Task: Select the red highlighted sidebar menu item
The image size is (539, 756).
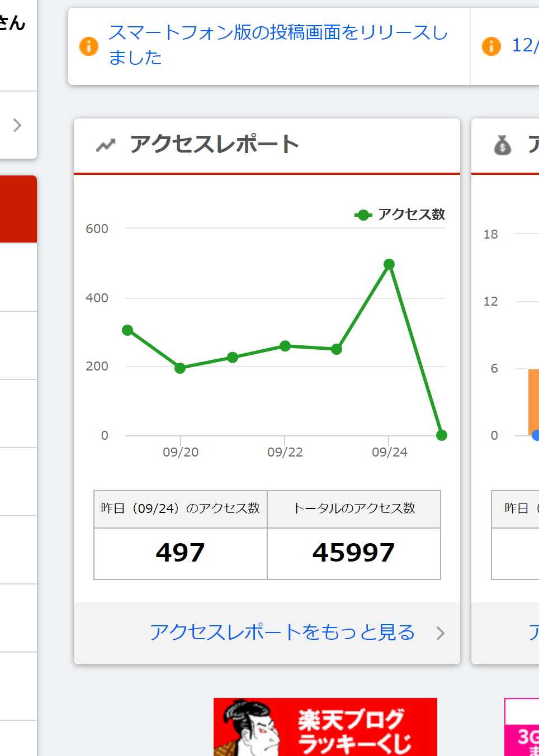Action: point(18,209)
